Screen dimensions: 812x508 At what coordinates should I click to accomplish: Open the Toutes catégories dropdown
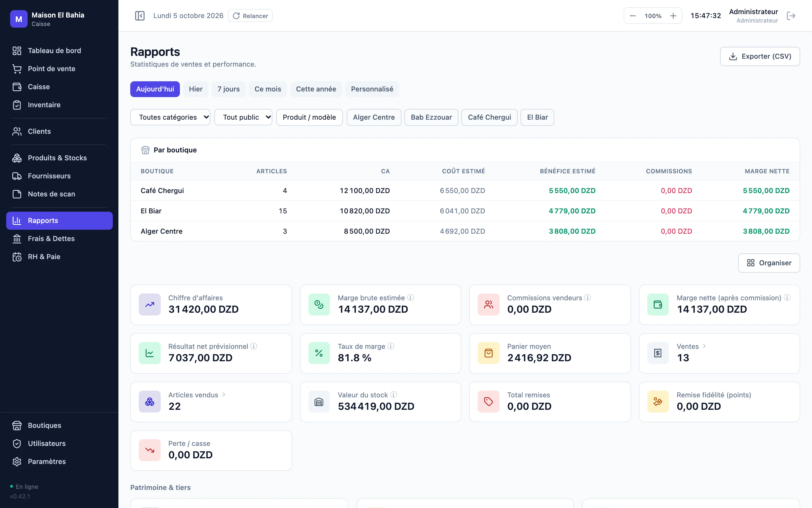tap(170, 117)
